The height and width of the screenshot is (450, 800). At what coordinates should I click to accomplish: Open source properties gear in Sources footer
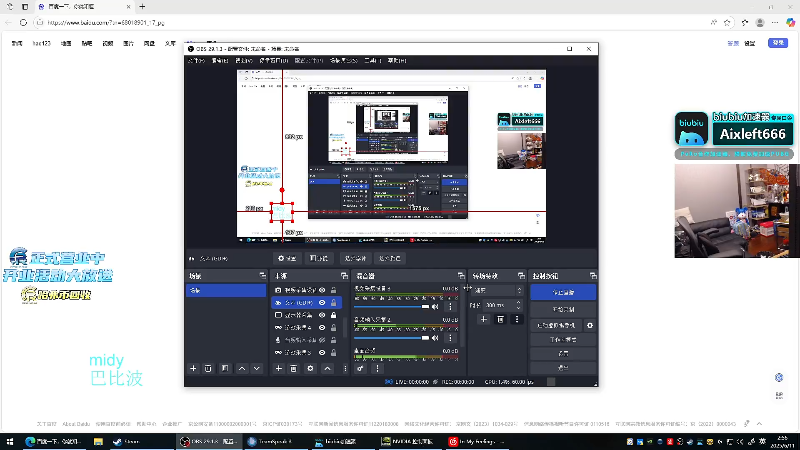tap(310, 368)
